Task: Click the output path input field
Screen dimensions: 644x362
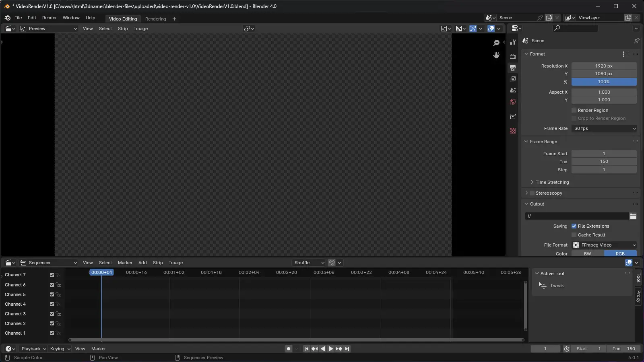Action: 576,216
